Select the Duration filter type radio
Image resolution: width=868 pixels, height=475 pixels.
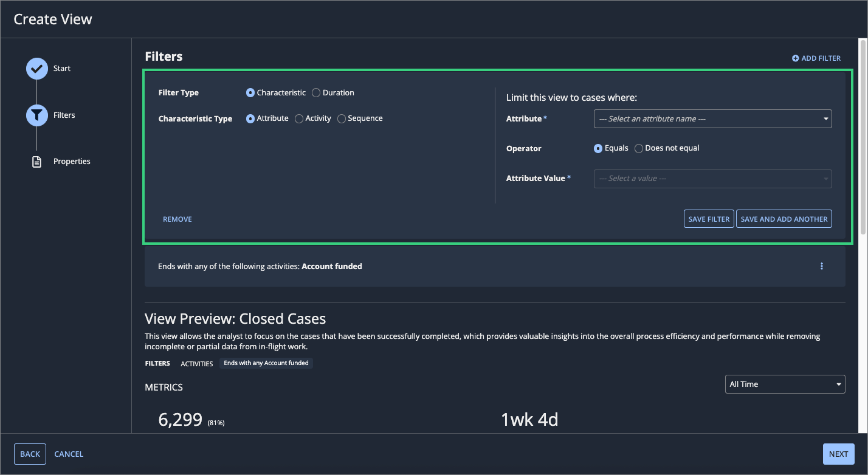316,93
